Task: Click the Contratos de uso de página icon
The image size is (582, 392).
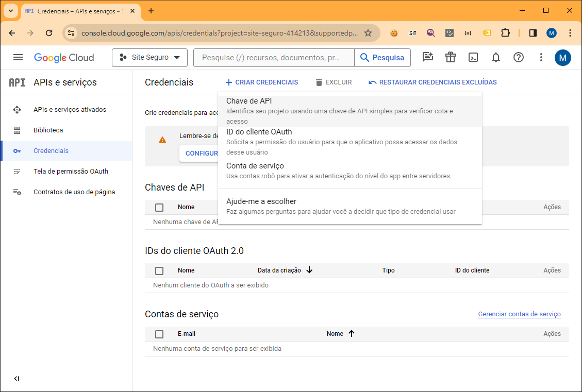Action: point(17,192)
